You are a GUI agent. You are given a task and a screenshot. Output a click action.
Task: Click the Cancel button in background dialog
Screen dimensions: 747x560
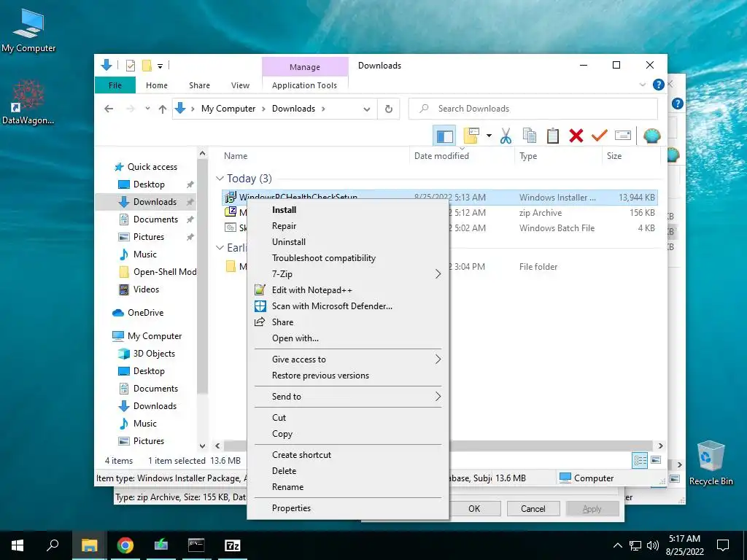coord(533,509)
